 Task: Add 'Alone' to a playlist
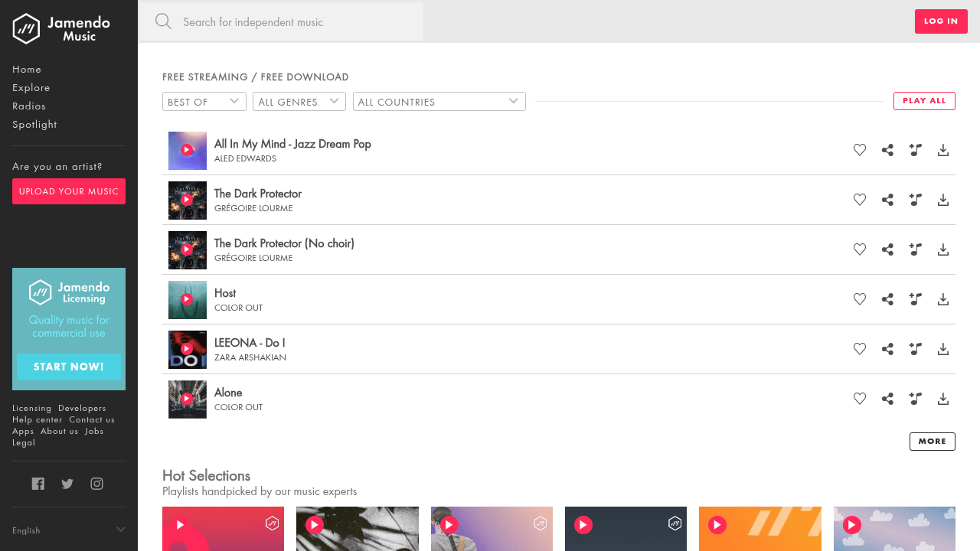pos(915,399)
